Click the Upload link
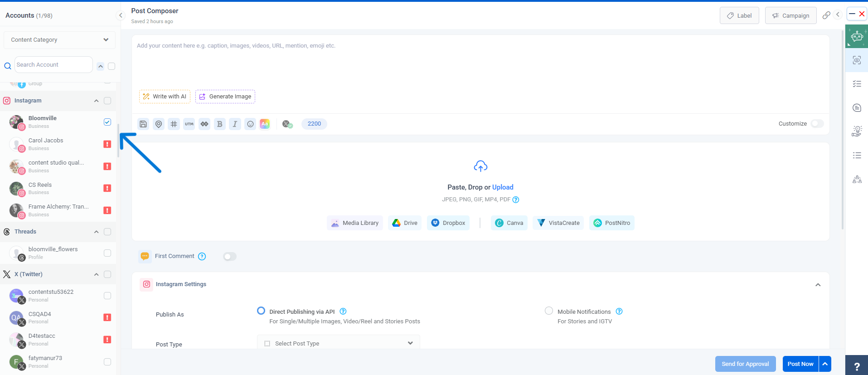This screenshot has height=375, width=868. (503, 187)
